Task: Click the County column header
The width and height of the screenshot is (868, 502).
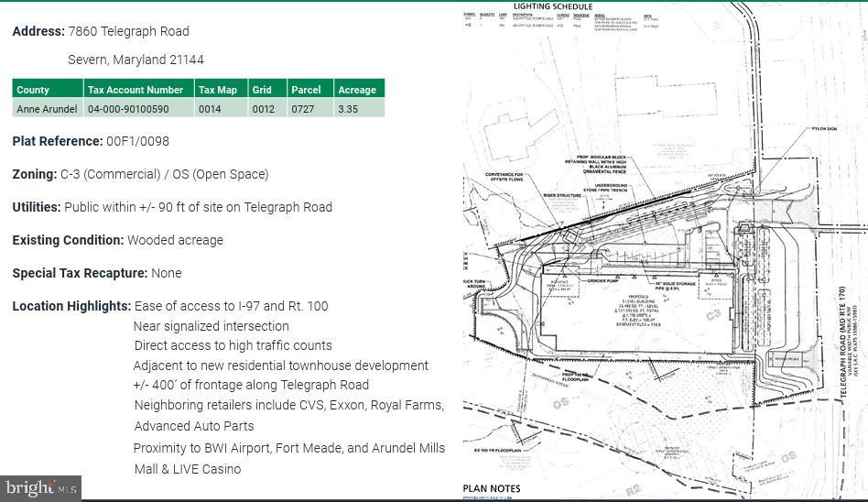Action: pyautogui.click(x=33, y=90)
